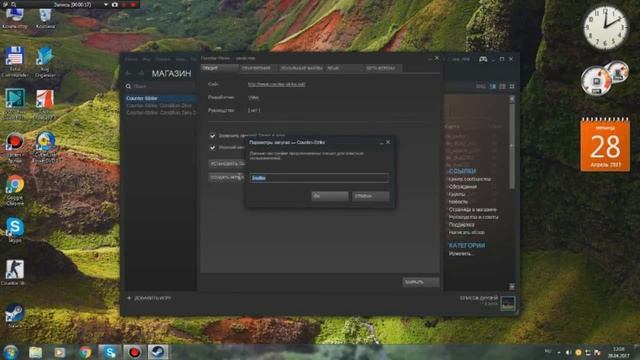Image resolution: width=640 pixels, height=360 pixels.
Task: Click the Создать ярлык button
Action: [227, 178]
